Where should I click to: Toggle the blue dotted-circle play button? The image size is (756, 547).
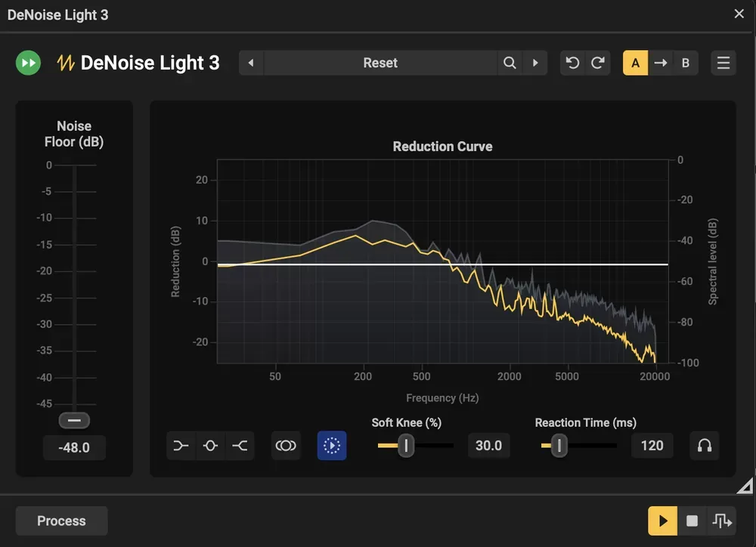pos(332,446)
